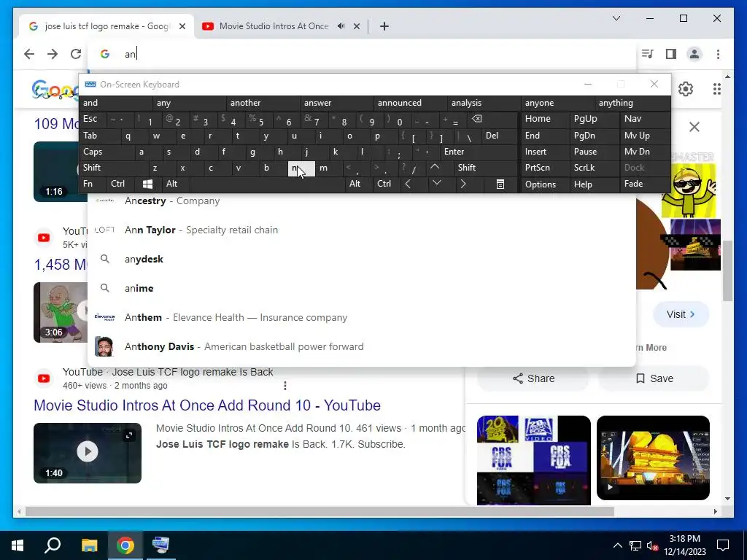Click the Save button
747x560 pixels.
coord(654,378)
